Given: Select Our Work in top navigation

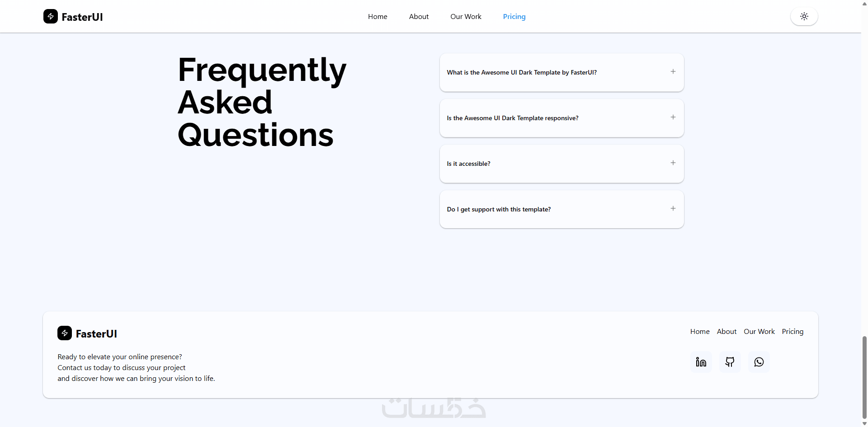Looking at the screenshot, I should (466, 17).
